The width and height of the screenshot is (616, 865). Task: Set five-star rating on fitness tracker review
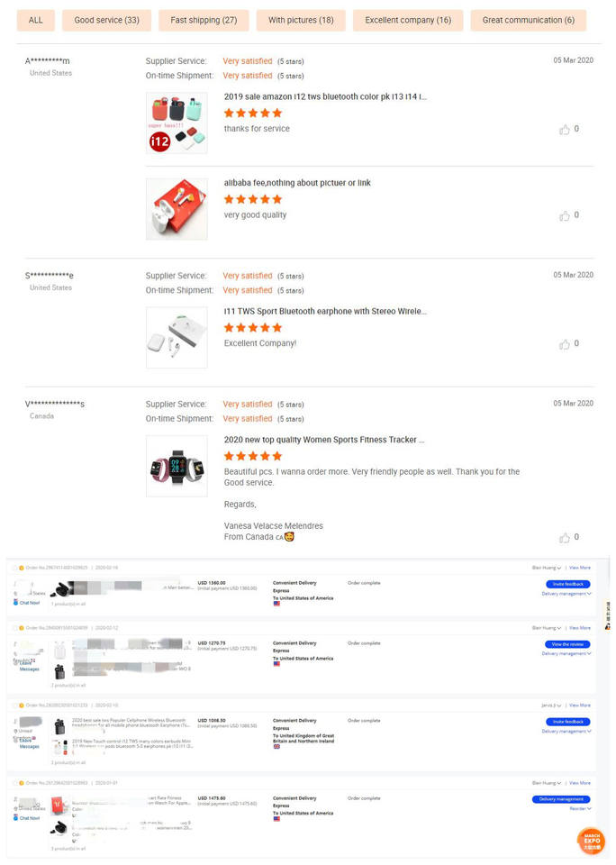point(276,457)
